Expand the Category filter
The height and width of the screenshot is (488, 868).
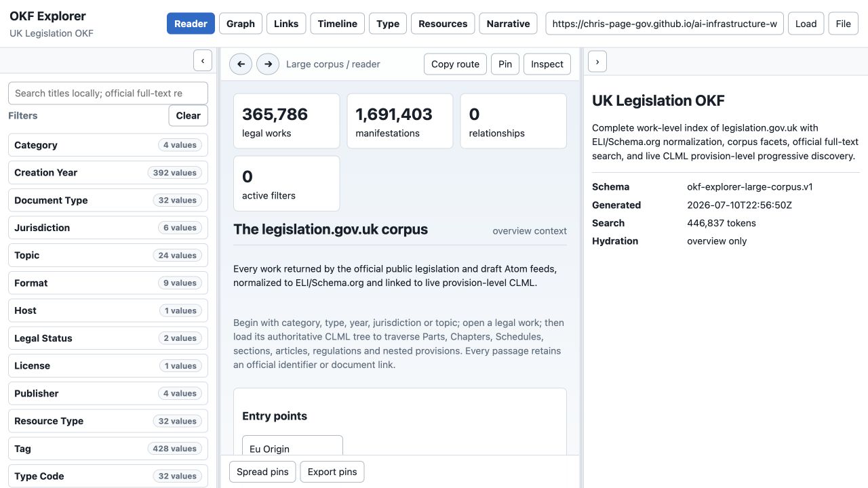108,145
